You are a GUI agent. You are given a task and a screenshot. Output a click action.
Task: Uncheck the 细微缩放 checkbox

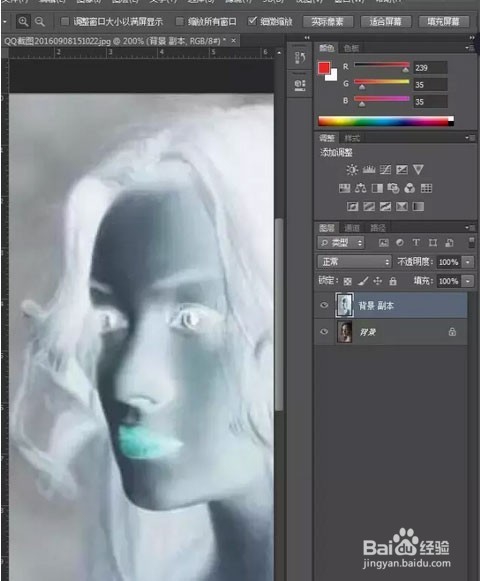click(252, 21)
